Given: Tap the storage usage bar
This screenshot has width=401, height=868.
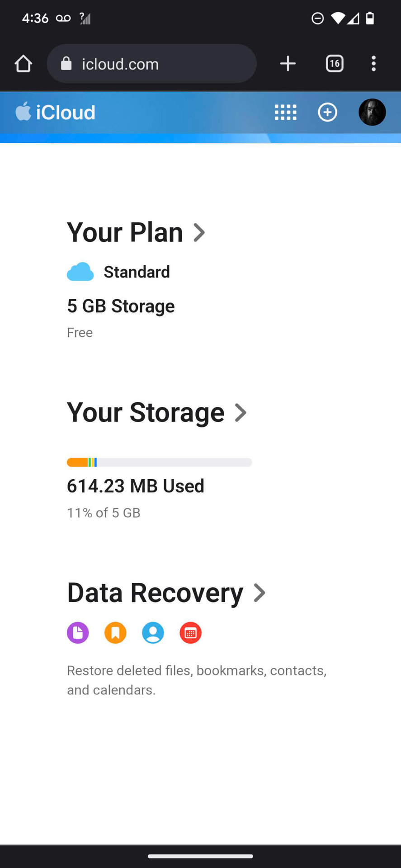Looking at the screenshot, I should (159, 462).
